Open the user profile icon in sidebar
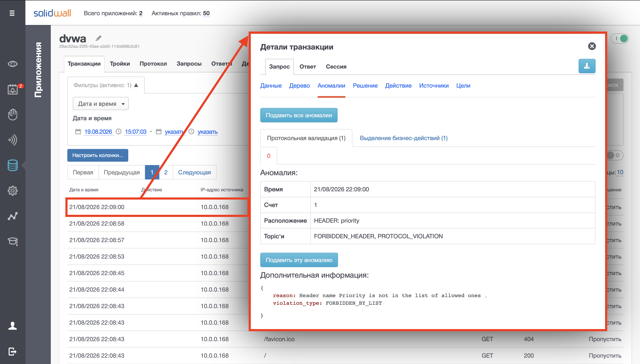 [x=12, y=326]
